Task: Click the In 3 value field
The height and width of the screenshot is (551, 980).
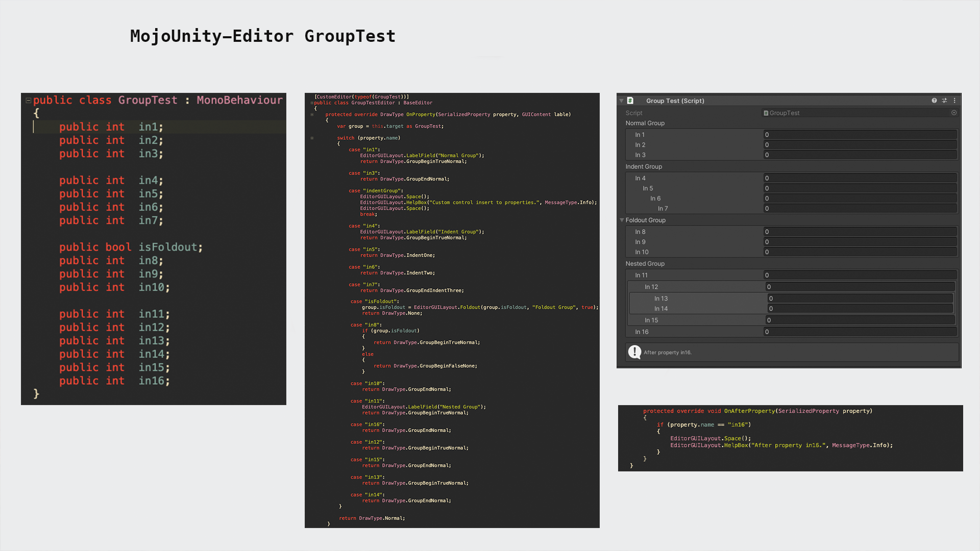Action: (x=860, y=155)
